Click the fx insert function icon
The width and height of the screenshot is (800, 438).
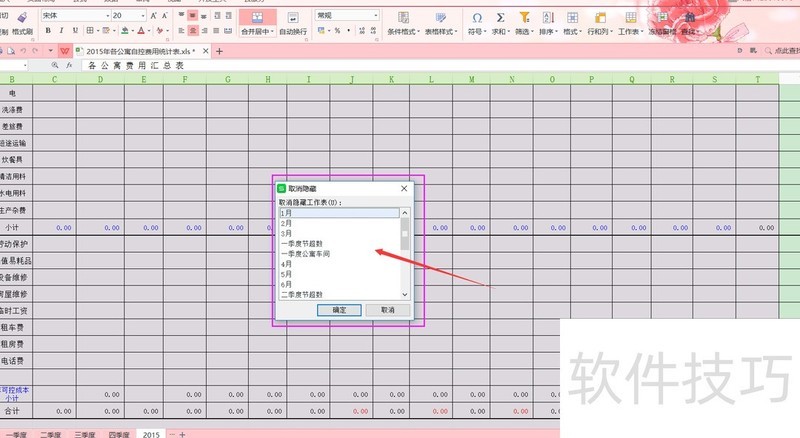[x=69, y=65]
